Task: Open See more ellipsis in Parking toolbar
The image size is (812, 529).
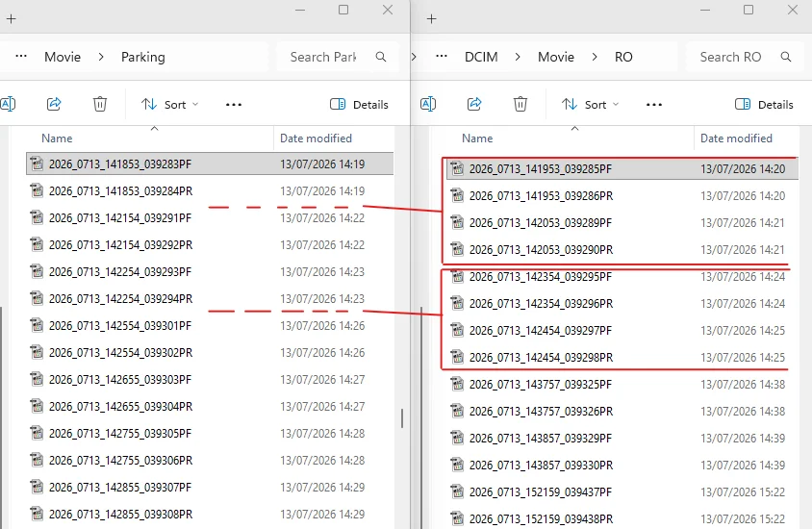Action: click(x=234, y=105)
